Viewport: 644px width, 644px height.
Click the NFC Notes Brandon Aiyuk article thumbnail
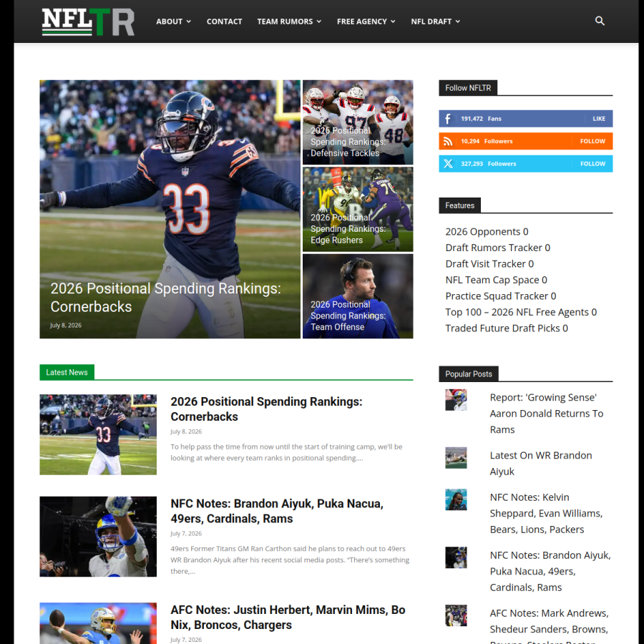(98, 537)
